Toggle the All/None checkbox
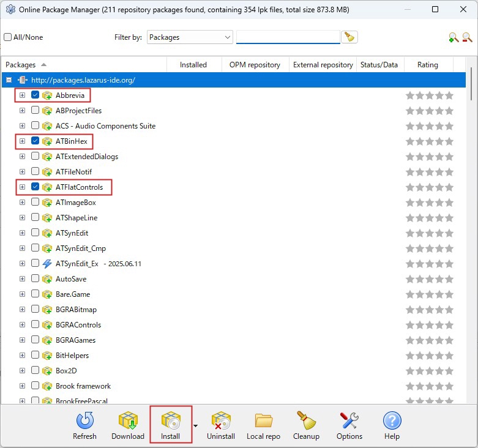 tap(8, 37)
